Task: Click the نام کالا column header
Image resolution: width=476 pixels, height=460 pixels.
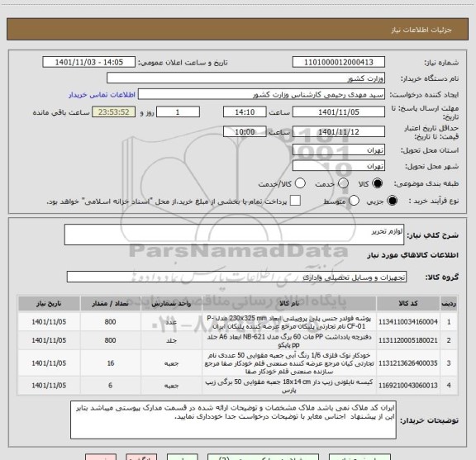Action: pyautogui.click(x=289, y=303)
